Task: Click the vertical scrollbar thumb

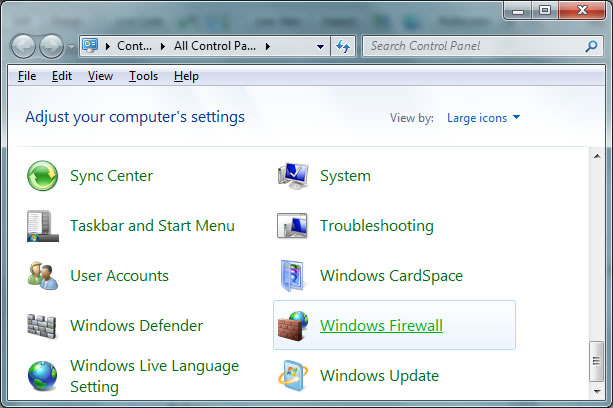Action: click(597, 361)
